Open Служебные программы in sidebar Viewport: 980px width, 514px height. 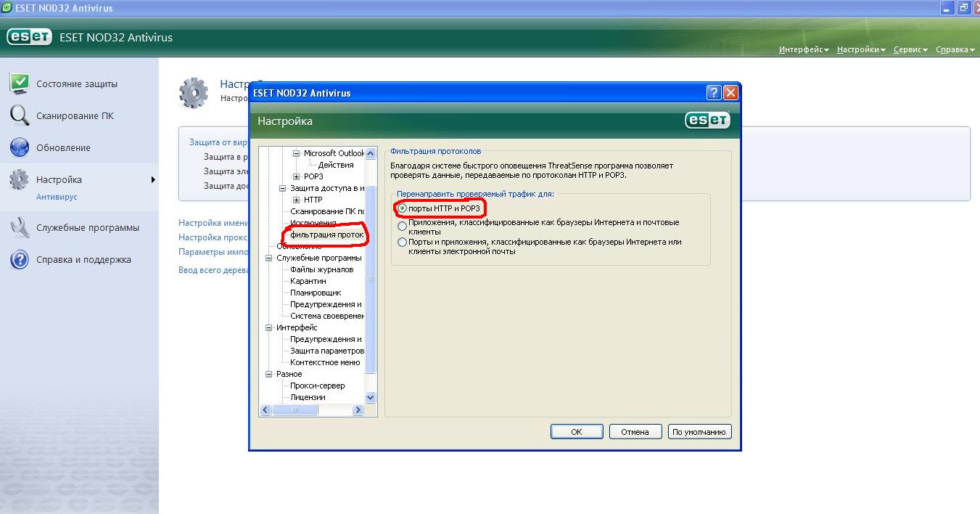click(x=88, y=227)
